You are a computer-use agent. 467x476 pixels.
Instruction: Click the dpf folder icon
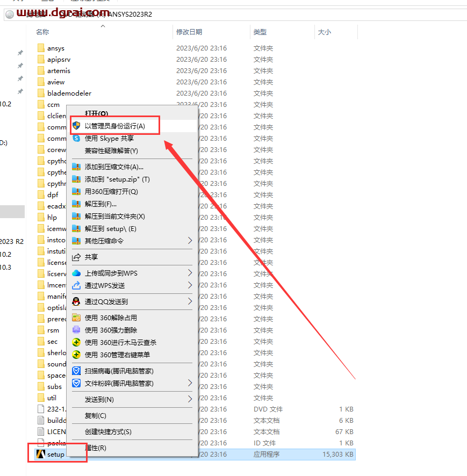[41, 194]
